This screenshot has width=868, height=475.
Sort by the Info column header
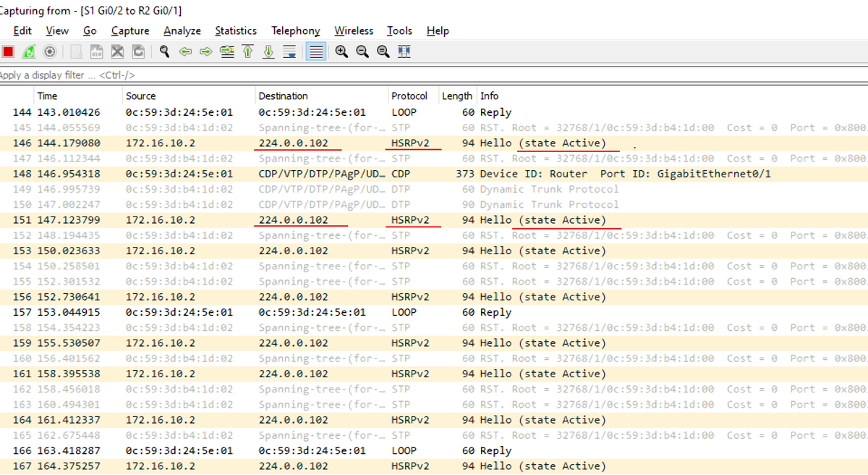click(x=673, y=96)
